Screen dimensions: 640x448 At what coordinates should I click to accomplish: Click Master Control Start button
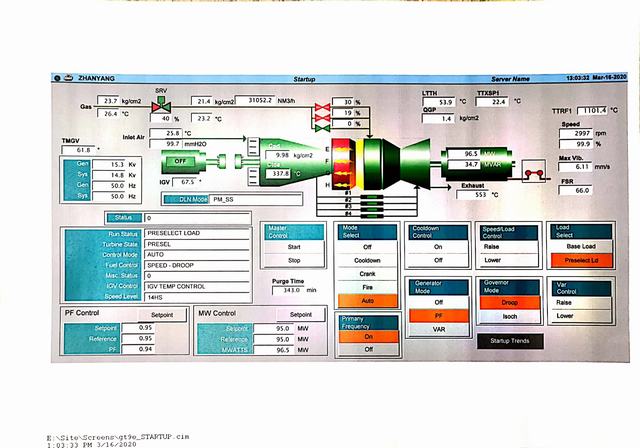click(x=294, y=247)
